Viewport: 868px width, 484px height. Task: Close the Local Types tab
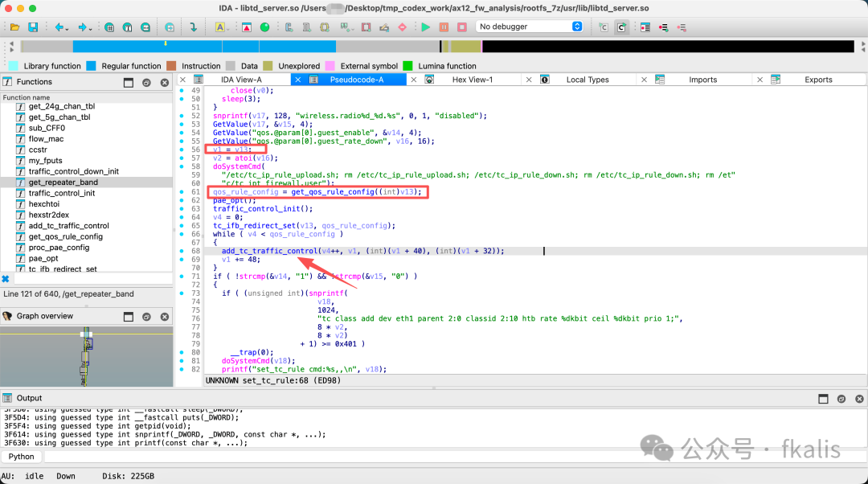tap(529, 80)
